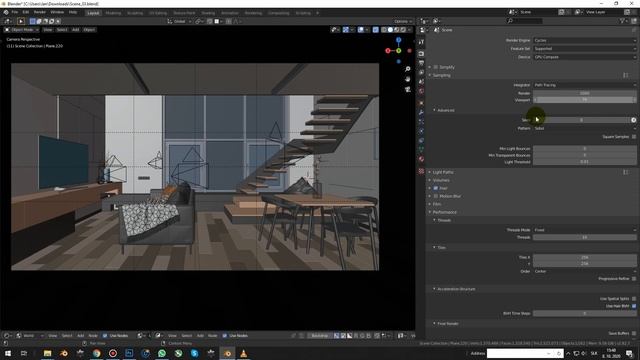Click the properties panel search field
This screenshot has width=640, height=360.
tap(524, 21)
